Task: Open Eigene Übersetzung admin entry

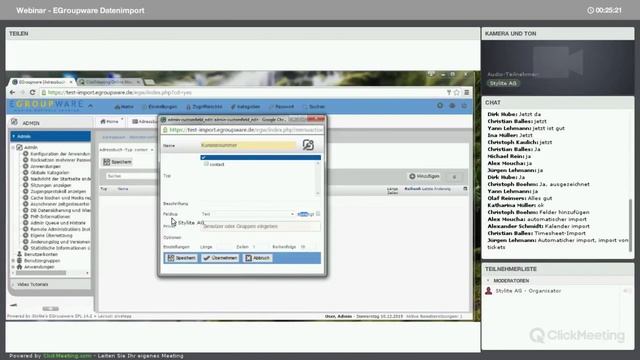Action: pyautogui.click(x=48, y=236)
